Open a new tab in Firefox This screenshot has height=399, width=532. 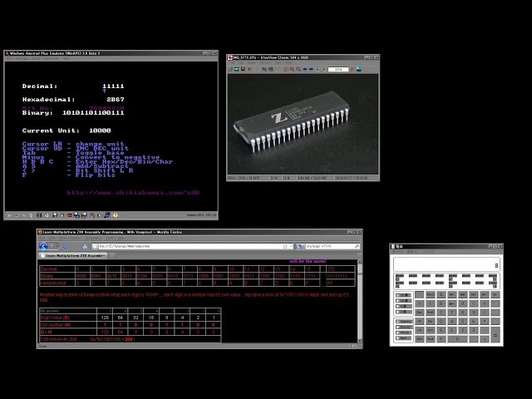[x=111, y=255]
